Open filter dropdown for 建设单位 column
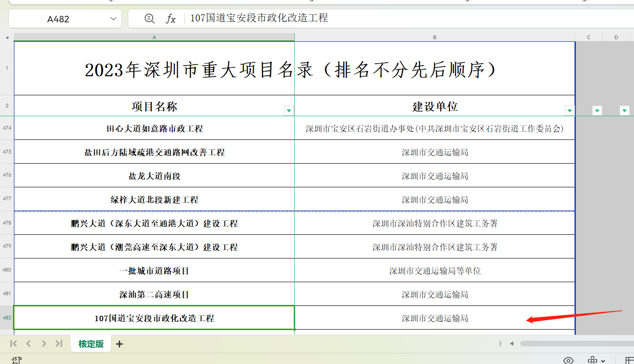Screen dimensions: 634x364 coord(569,111)
